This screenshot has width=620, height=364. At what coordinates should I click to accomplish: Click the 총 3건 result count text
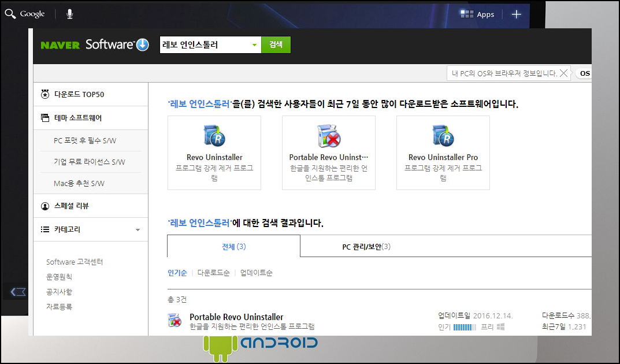[x=177, y=300]
